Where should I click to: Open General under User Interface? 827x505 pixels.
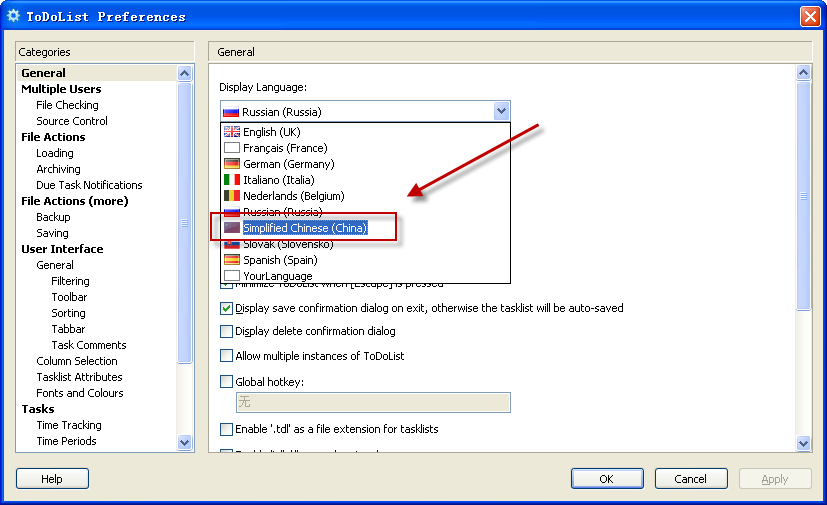[x=55, y=265]
